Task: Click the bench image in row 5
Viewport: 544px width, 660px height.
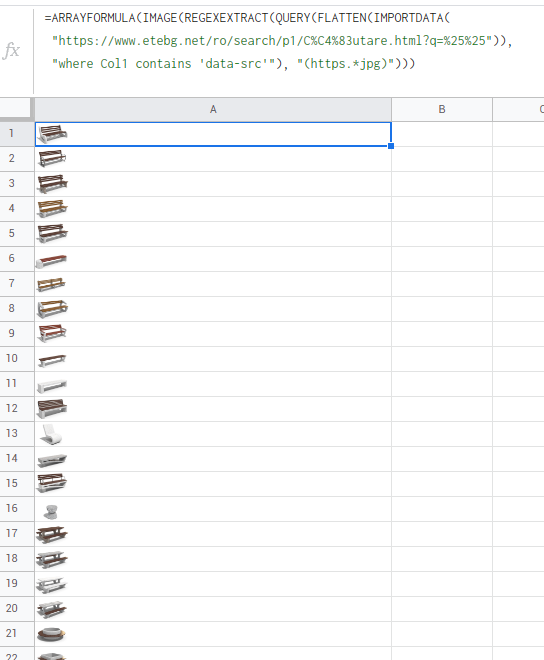Action: 52,234
